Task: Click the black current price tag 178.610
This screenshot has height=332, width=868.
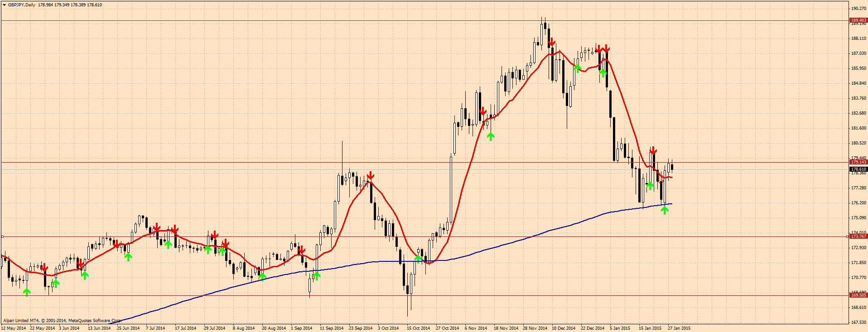Action: pos(858,169)
